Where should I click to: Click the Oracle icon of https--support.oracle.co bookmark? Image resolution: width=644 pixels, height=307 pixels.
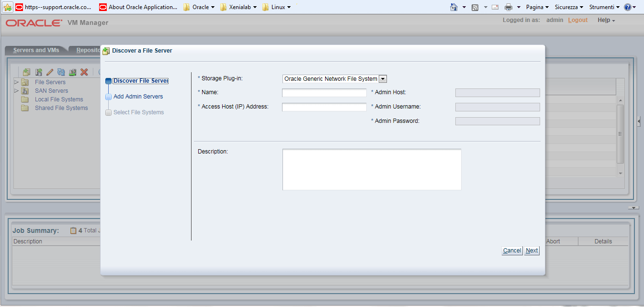click(19, 7)
